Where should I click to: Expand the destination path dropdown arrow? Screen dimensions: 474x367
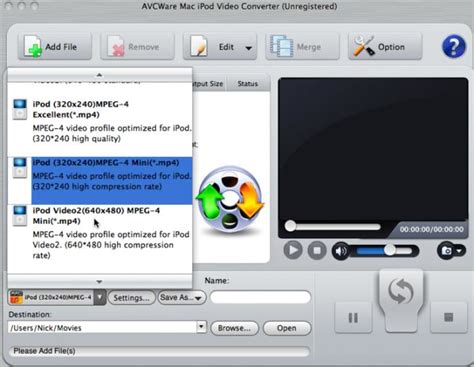[201, 327]
